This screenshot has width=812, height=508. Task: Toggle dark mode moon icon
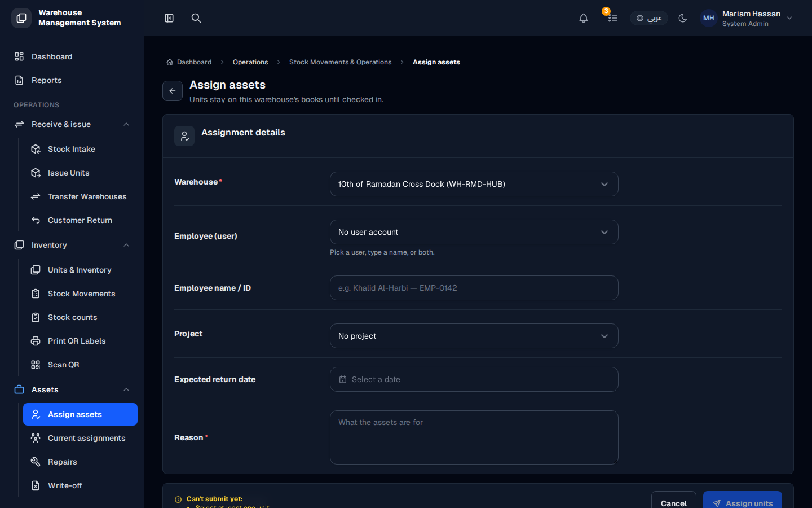[683, 18]
